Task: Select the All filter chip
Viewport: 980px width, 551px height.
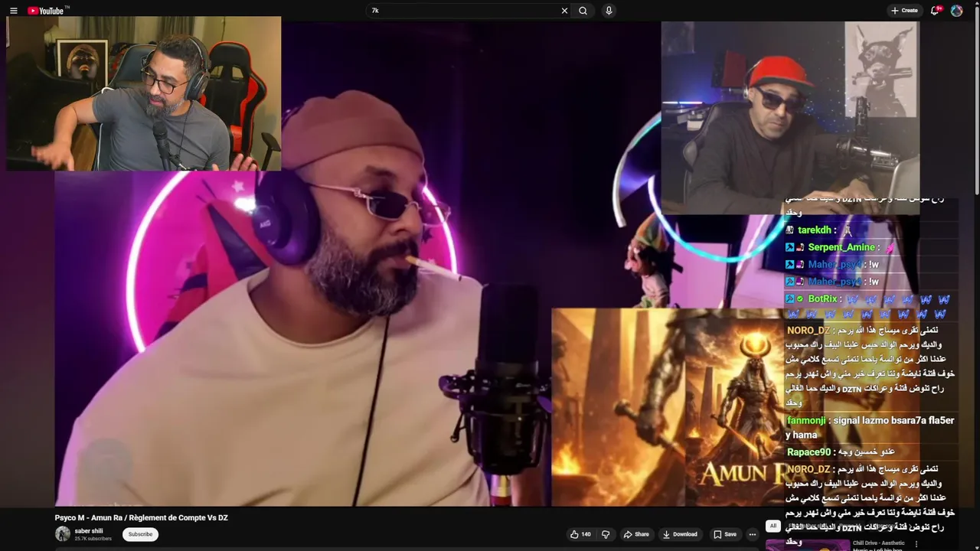Action: (x=773, y=526)
